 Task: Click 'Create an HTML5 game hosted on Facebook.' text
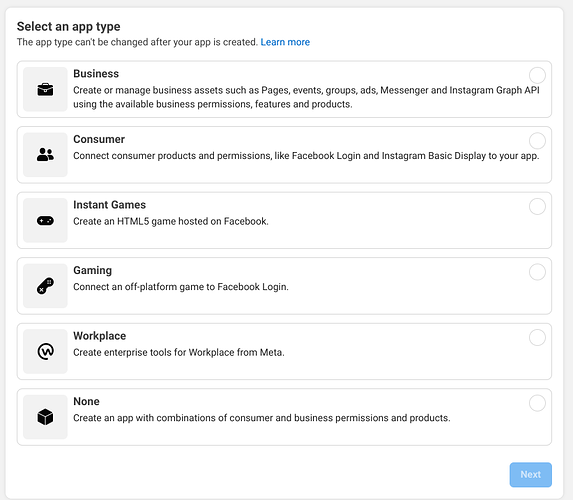171,221
